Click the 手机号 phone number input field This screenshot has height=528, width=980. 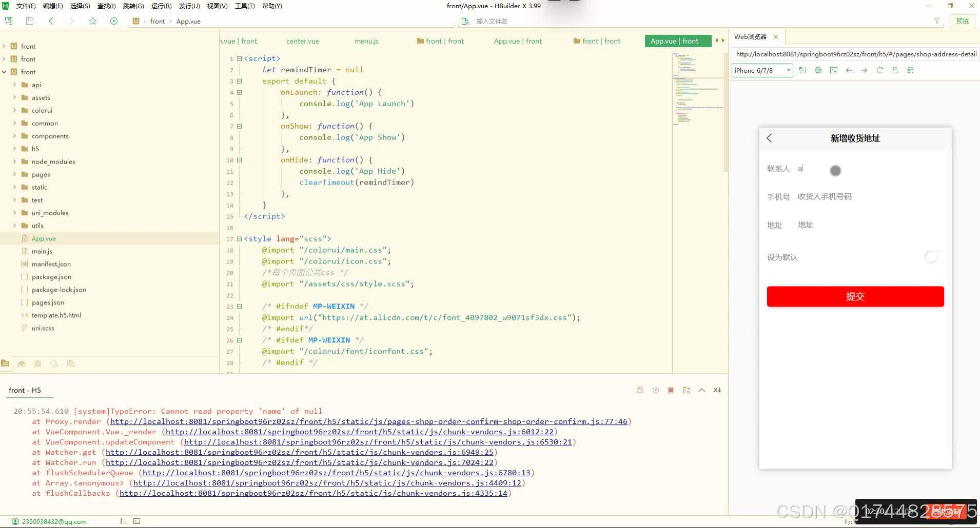point(870,197)
